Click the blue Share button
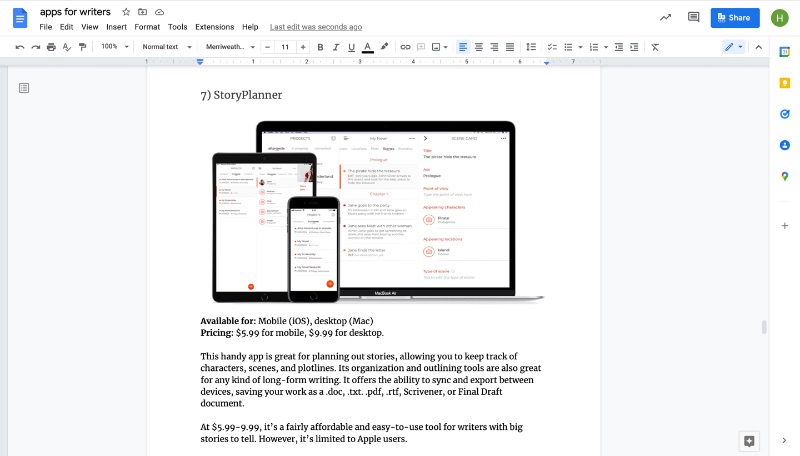Viewport: 800px width, 456px height. pyautogui.click(x=735, y=17)
